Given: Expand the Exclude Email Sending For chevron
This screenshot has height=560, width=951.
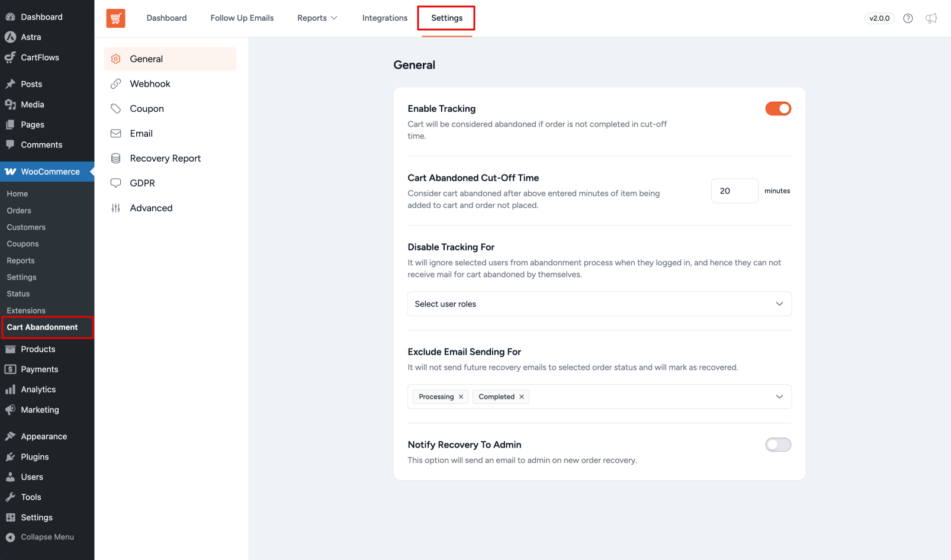Looking at the screenshot, I should tap(779, 397).
